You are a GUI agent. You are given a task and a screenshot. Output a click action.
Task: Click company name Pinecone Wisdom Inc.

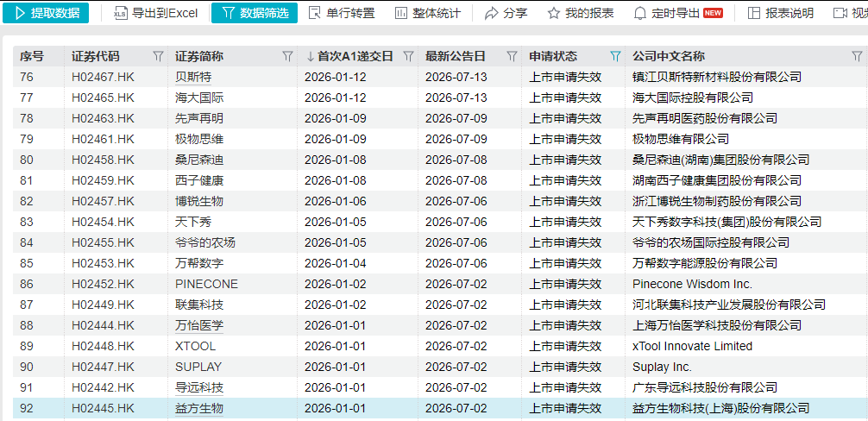coord(693,284)
